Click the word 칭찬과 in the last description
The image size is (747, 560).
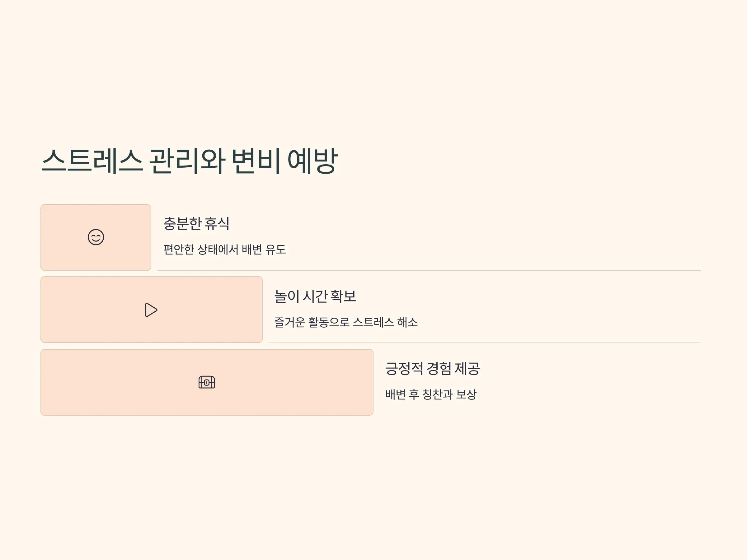[437, 394]
